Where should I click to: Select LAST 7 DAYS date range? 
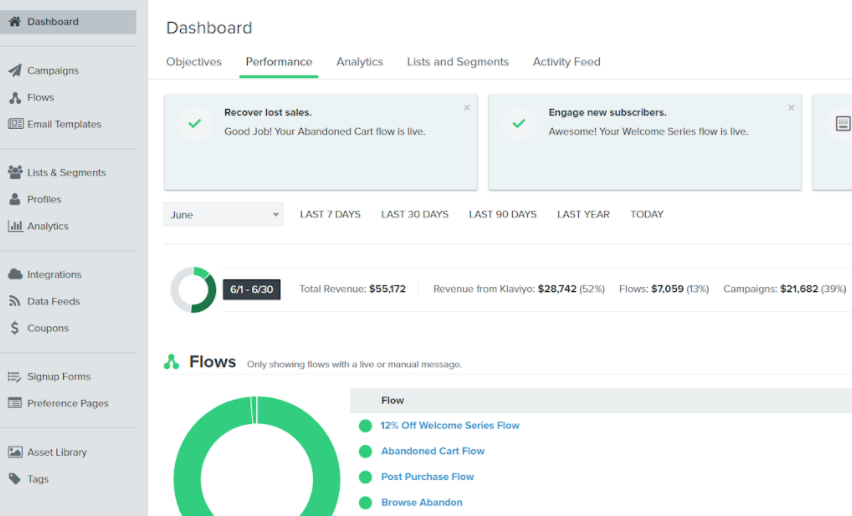tap(330, 215)
